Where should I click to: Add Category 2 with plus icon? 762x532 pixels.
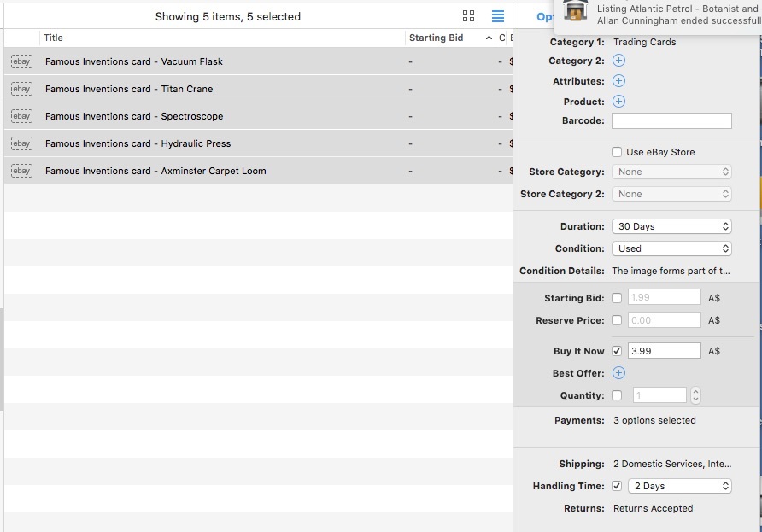[x=618, y=61]
